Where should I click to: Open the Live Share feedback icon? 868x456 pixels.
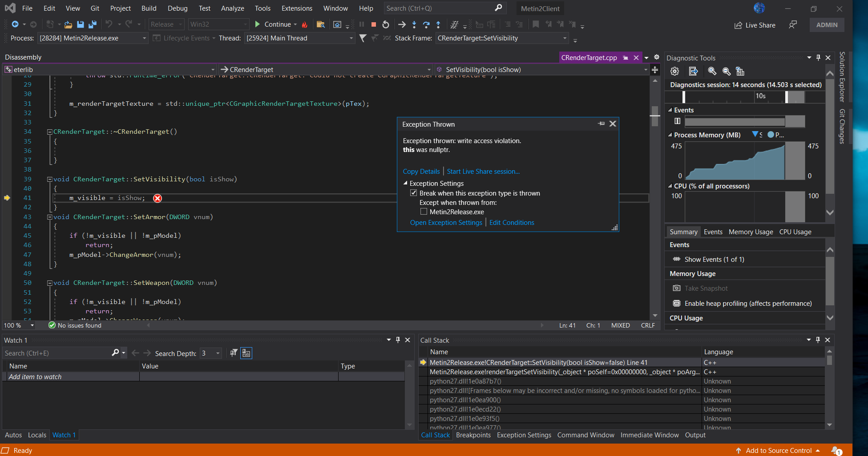[793, 25]
